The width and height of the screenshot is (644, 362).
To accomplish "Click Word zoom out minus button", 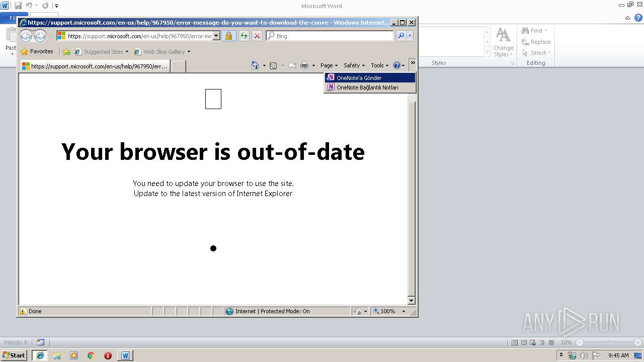I will click(580, 342).
